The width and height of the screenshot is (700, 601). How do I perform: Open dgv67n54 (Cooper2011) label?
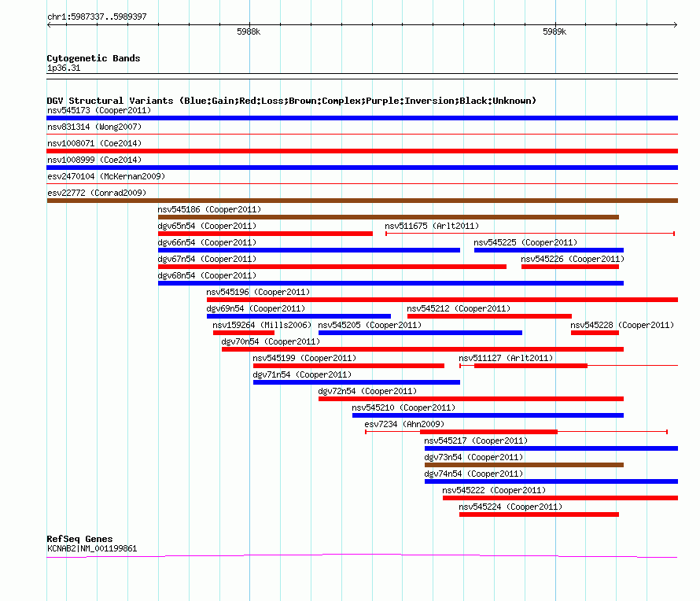207,259
